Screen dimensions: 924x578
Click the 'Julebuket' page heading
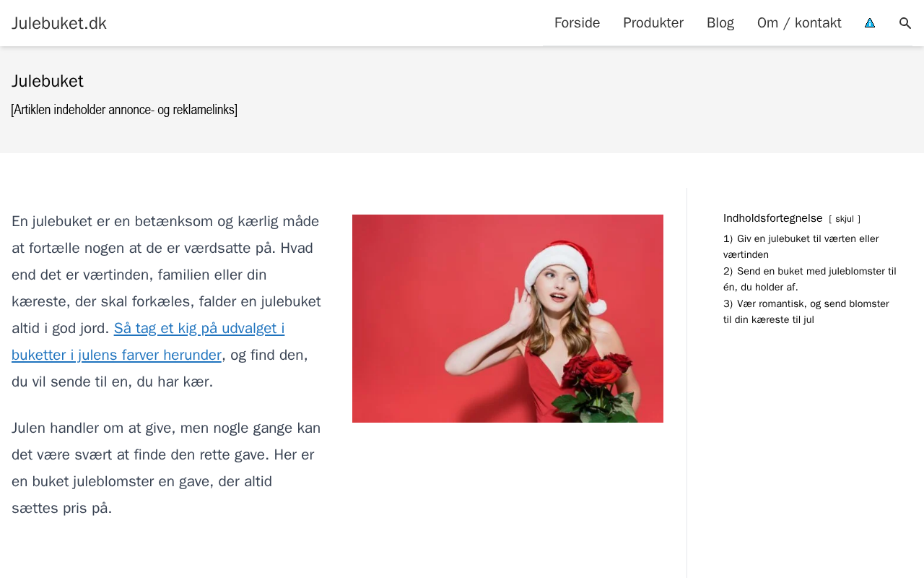(48, 81)
